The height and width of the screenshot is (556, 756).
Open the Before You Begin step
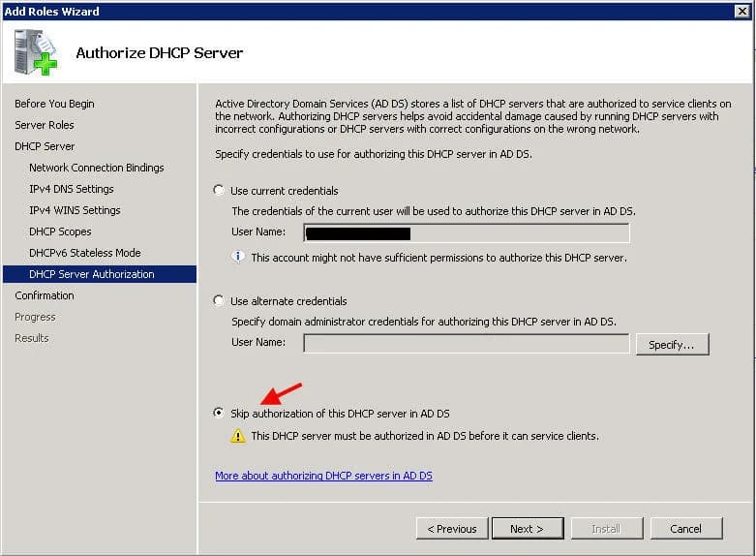tap(54, 104)
